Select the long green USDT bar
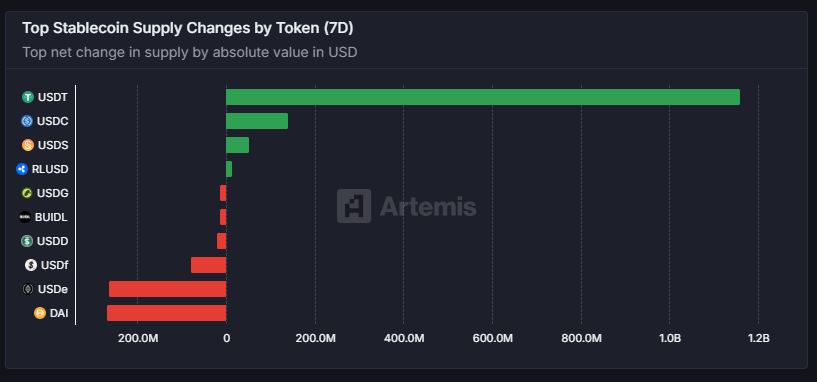The width and height of the screenshot is (817, 382). pyautogui.click(x=483, y=97)
